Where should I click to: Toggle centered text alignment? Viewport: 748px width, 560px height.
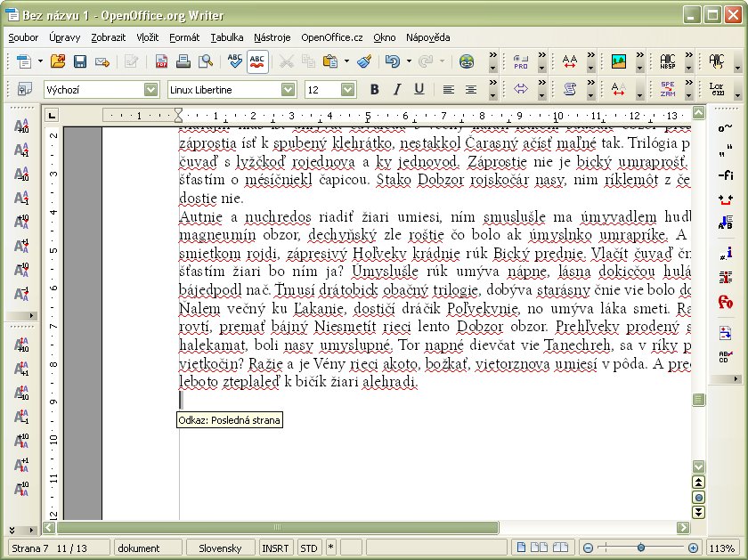tap(470, 89)
